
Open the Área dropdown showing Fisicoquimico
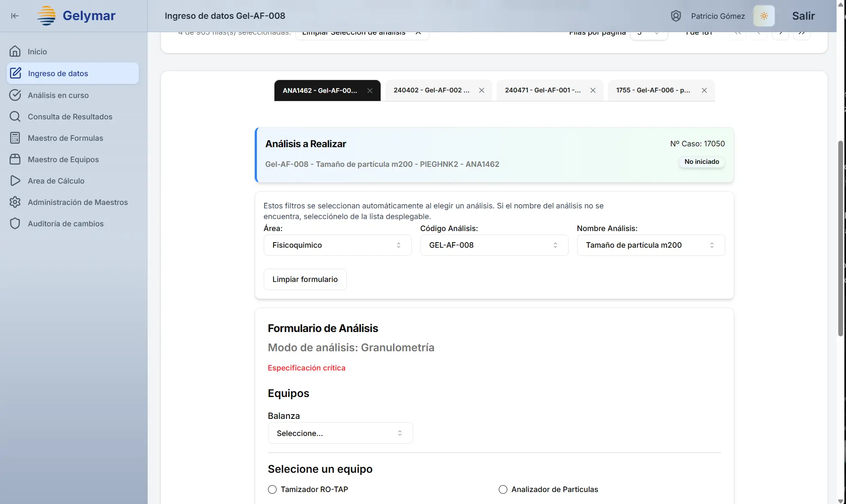(x=337, y=245)
